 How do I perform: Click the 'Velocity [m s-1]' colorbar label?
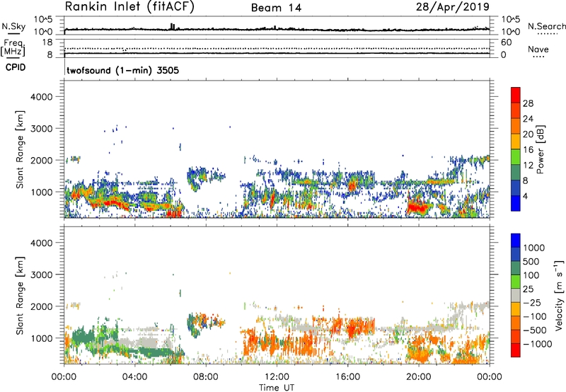pos(559,295)
